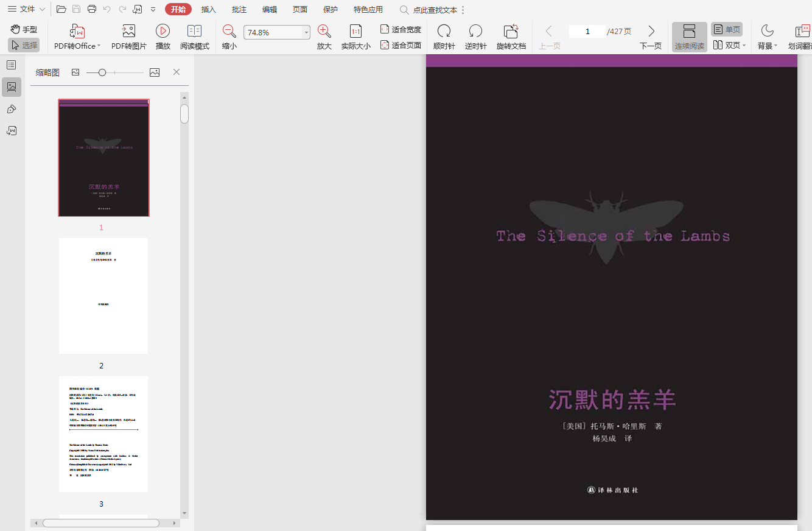Viewport: 812px width, 531px height.
Task: Go to 上一页 previous page
Action: click(549, 37)
